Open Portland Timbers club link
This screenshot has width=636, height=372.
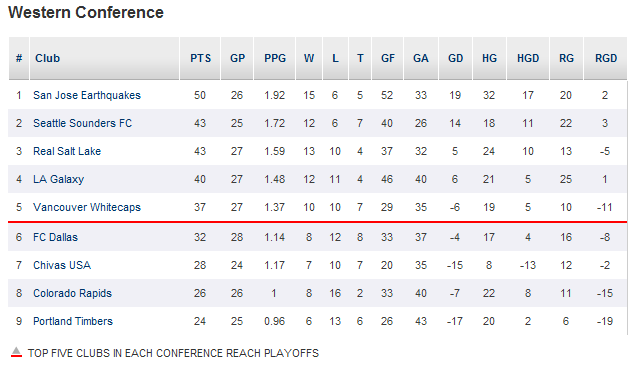click(73, 321)
